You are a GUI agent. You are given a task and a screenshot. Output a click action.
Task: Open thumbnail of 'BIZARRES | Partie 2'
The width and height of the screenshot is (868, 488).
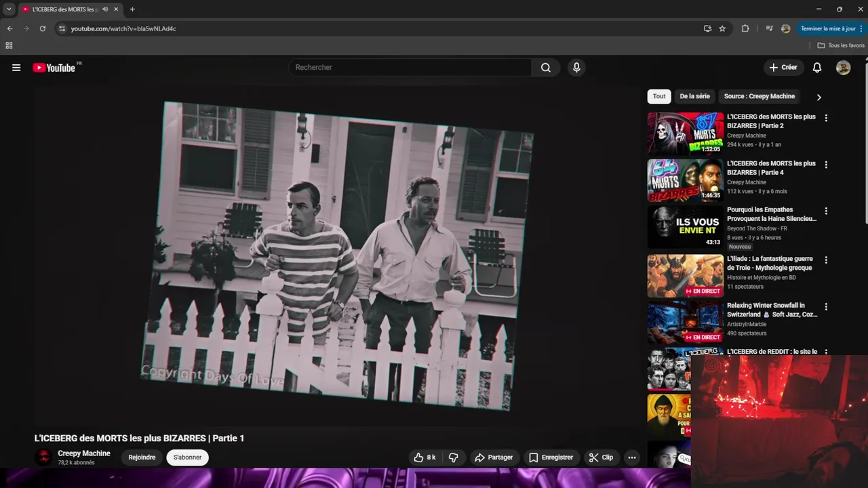pyautogui.click(x=685, y=134)
